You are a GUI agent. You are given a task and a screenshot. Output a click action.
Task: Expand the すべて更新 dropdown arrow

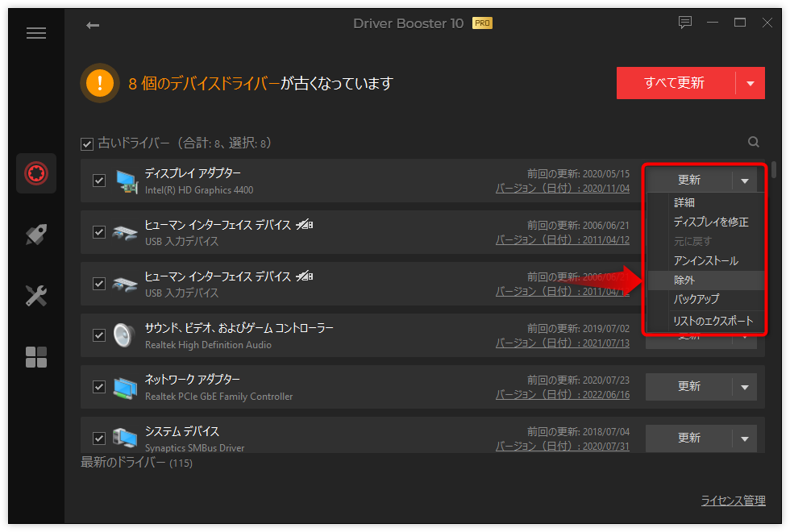[x=750, y=83]
